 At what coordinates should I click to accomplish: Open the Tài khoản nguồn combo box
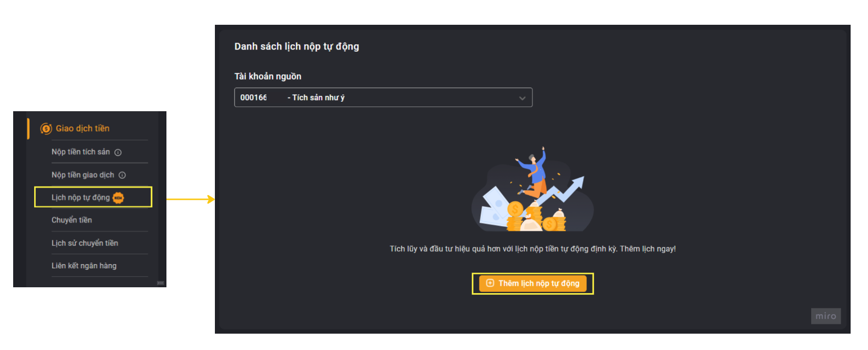383,98
